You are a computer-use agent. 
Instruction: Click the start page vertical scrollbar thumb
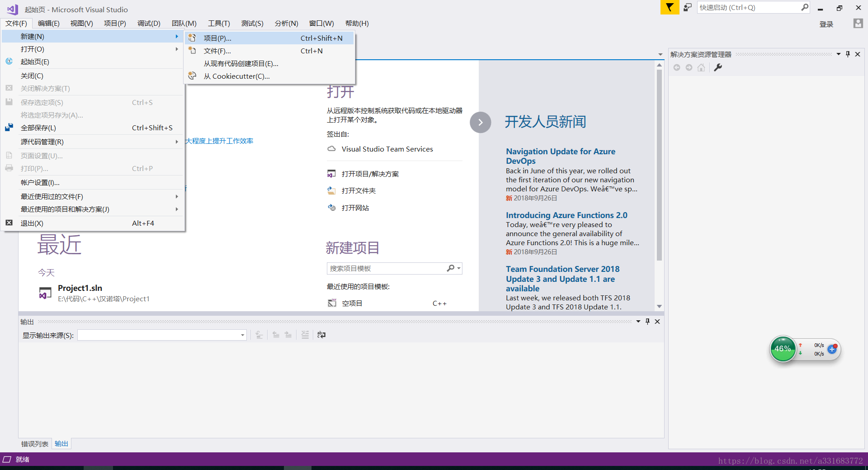tap(659, 165)
